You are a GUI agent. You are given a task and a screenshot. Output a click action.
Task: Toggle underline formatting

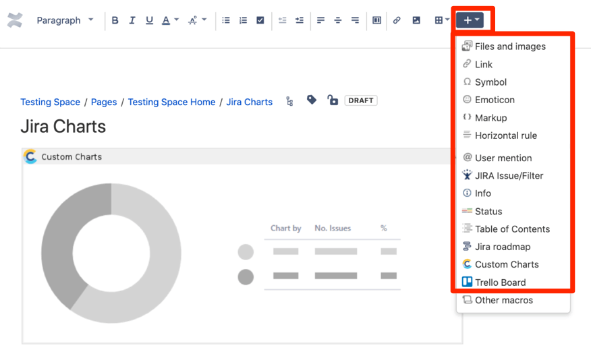[x=149, y=20]
